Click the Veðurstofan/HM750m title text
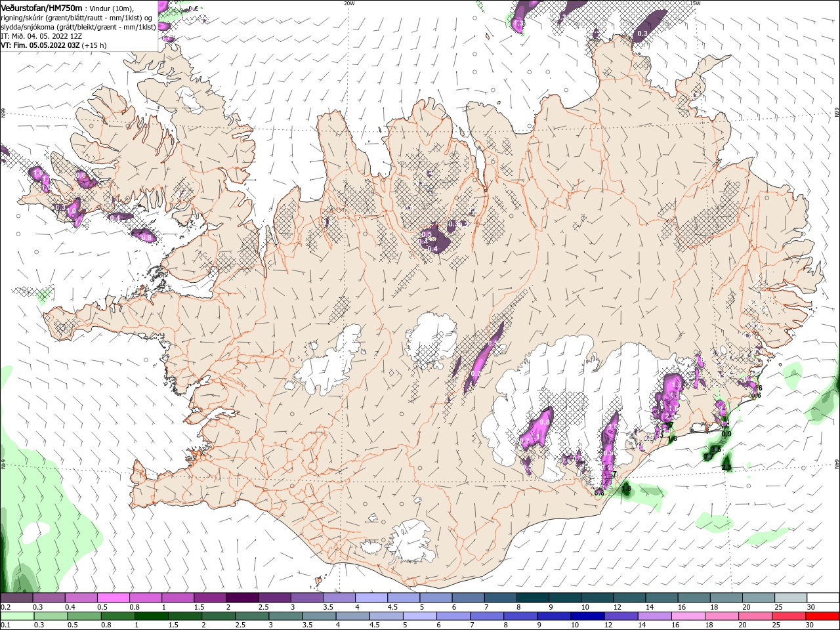The height and width of the screenshot is (630, 840). [x=41, y=8]
